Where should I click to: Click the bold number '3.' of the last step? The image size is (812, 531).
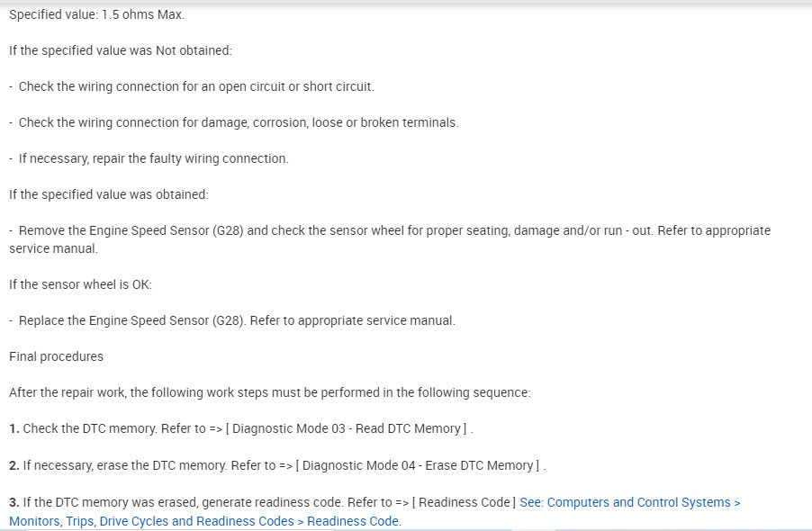[x=14, y=502]
